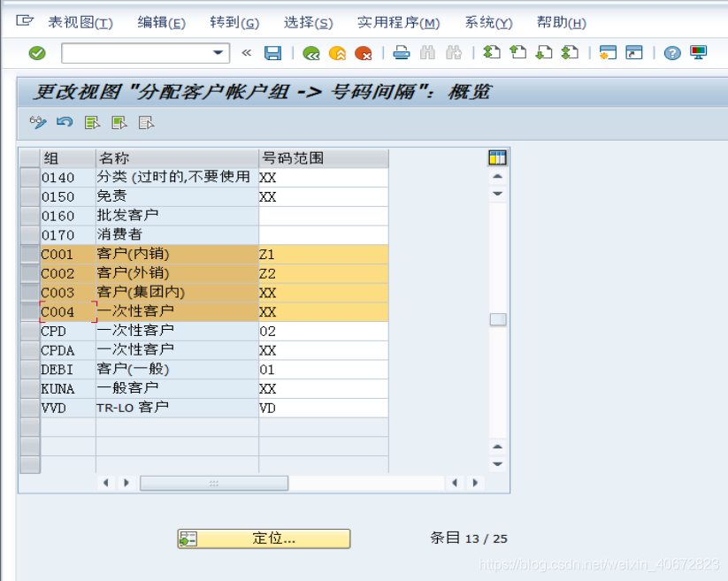
Task: Click the 号码范围 column header
Action: point(324,158)
